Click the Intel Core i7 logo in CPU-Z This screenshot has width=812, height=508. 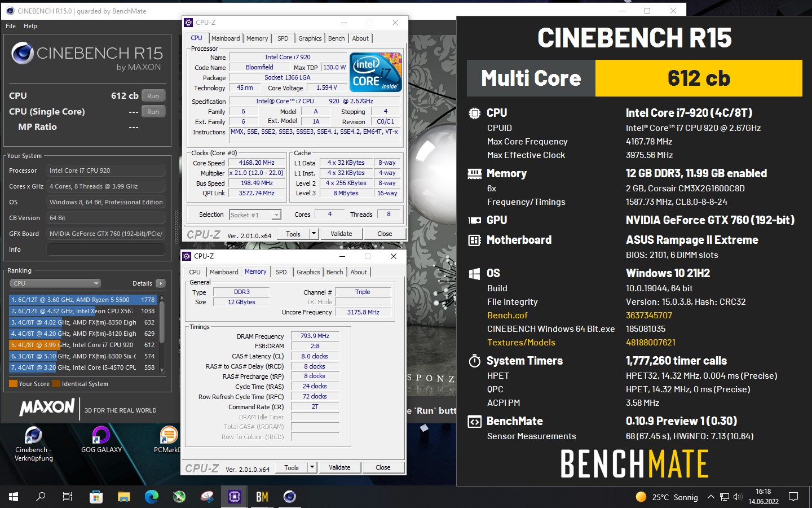(376, 72)
